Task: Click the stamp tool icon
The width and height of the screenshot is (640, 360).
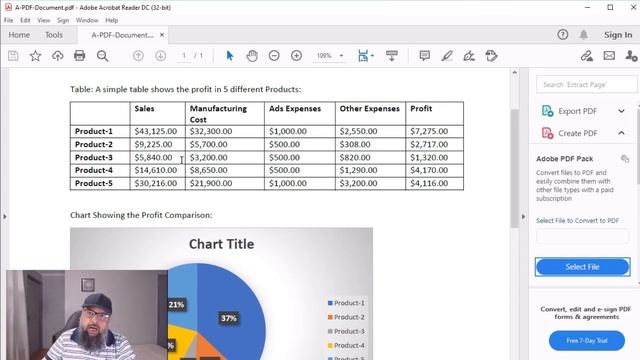Action: pyautogui.click(x=491, y=56)
